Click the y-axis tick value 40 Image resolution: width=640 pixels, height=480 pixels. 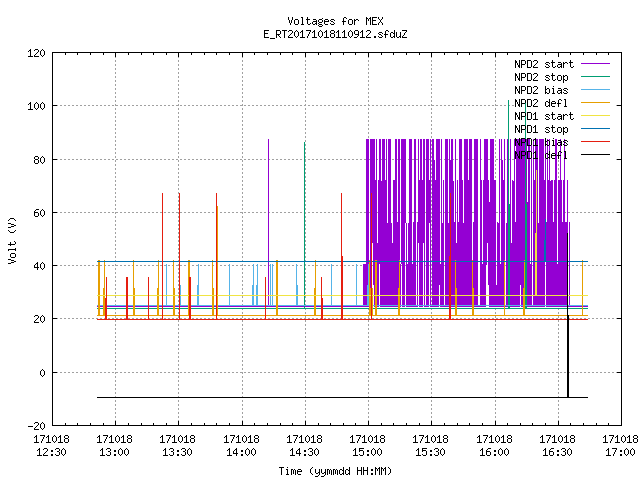[40, 266]
